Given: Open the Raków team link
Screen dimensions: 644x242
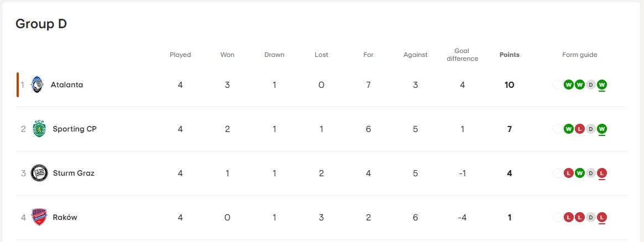Looking at the screenshot, I should click(x=65, y=217).
